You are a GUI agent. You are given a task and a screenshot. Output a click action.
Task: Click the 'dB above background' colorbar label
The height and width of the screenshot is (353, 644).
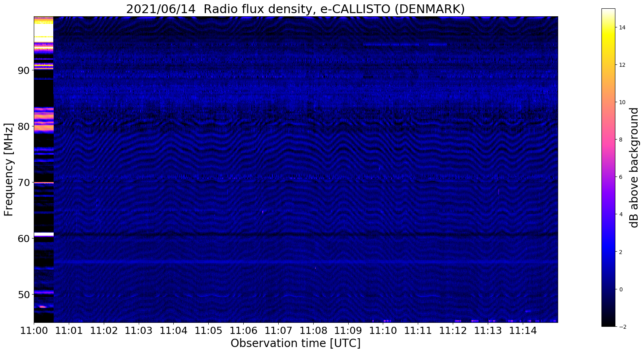tap(634, 167)
